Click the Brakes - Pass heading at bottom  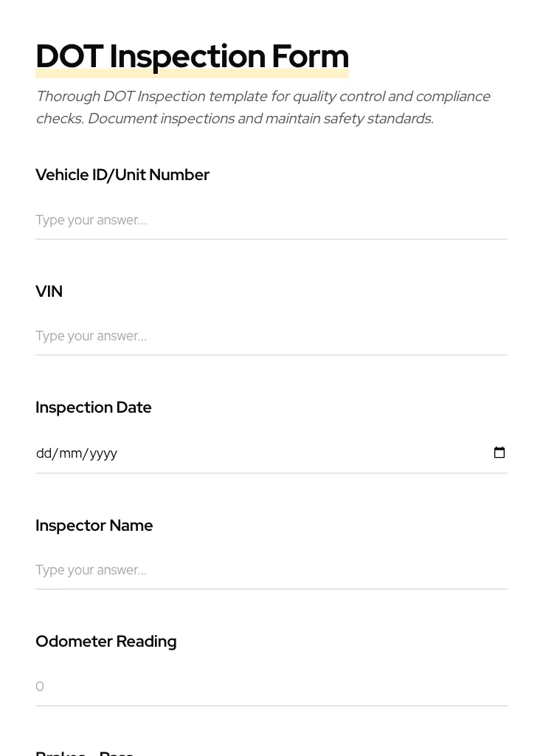tap(84, 752)
